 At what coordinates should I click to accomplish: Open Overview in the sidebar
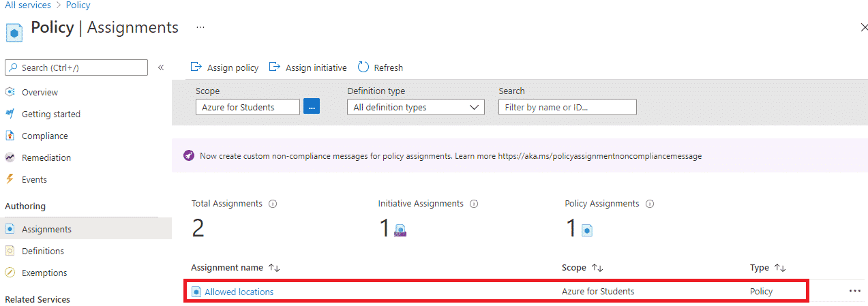40,92
